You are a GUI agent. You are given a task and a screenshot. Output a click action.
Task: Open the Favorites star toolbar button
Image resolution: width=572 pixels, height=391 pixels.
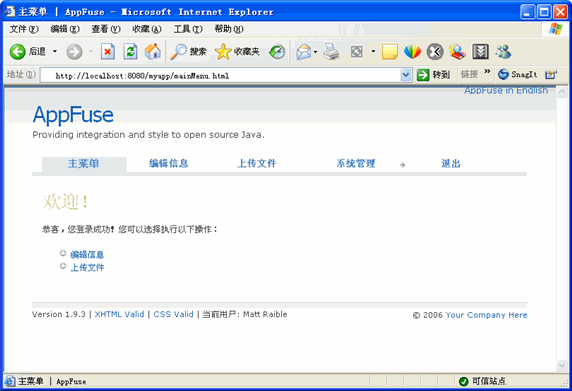tap(237, 52)
